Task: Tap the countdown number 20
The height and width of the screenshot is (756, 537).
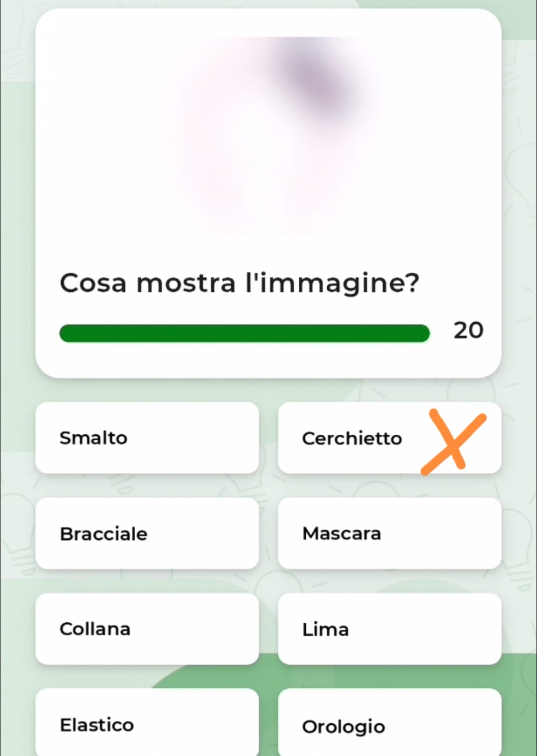Action: (x=468, y=330)
